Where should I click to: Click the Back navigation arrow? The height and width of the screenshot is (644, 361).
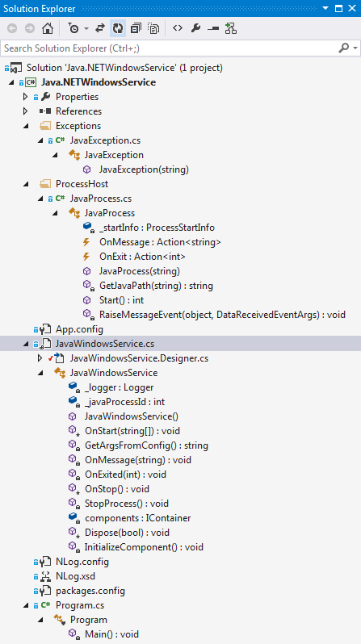tap(12, 28)
